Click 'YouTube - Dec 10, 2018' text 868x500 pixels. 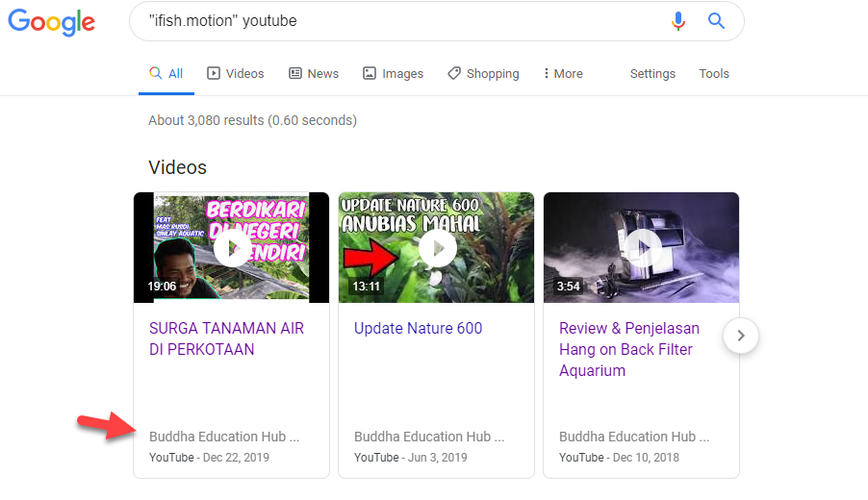click(619, 458)
